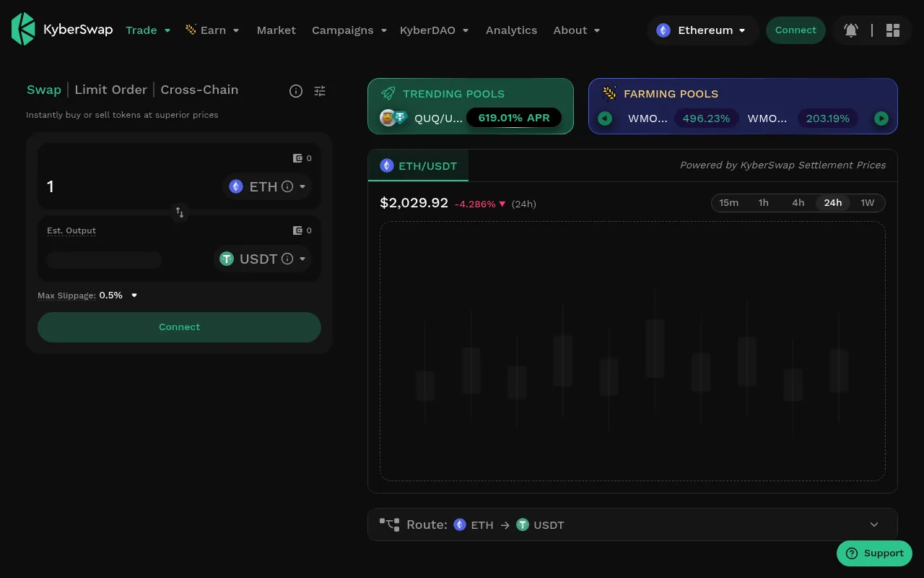Click the farming pools wheat icon
The image size is (924, 578).
pos(609,93)
